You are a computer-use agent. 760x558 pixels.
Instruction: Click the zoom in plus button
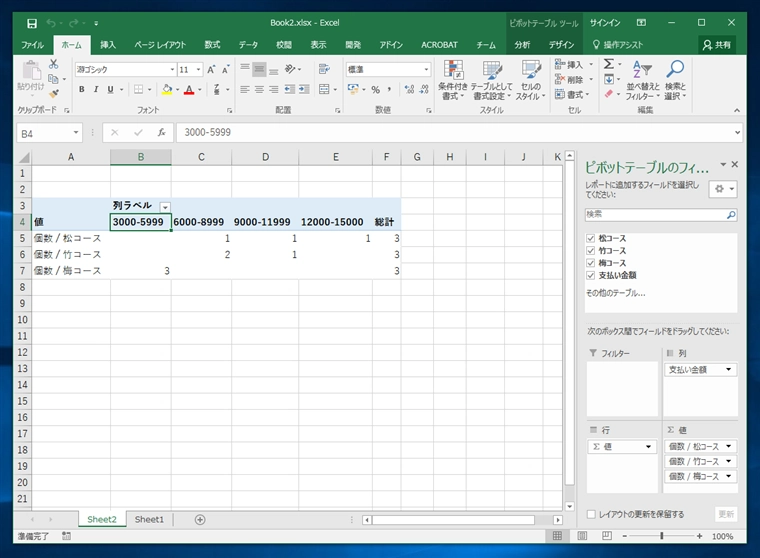pos(699,536)
